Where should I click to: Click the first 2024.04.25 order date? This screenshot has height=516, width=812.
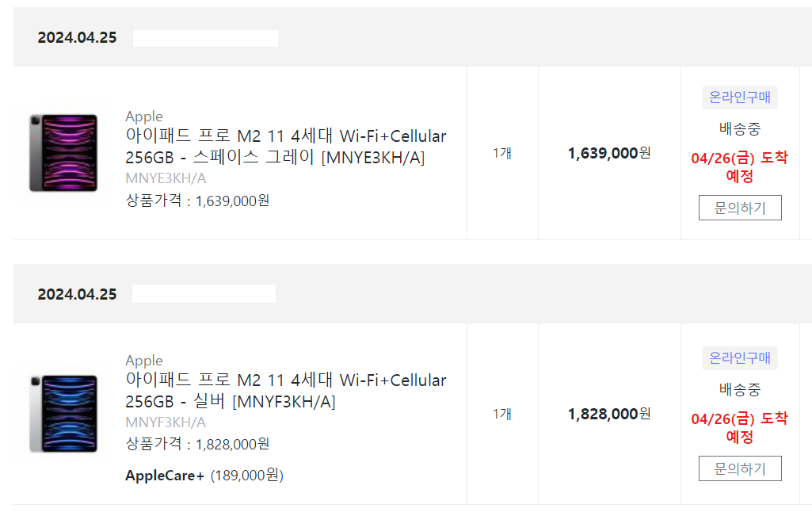(77, 38)
